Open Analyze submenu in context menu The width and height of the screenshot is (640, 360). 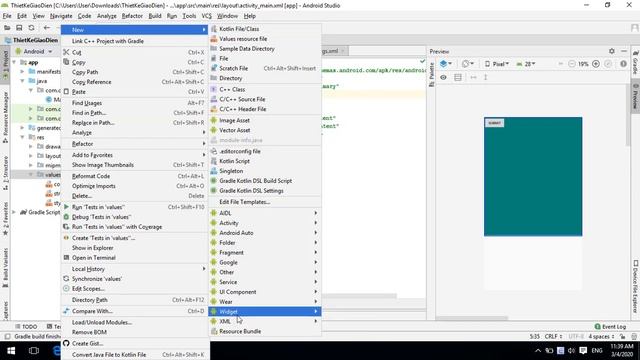(x=134, y=133)
